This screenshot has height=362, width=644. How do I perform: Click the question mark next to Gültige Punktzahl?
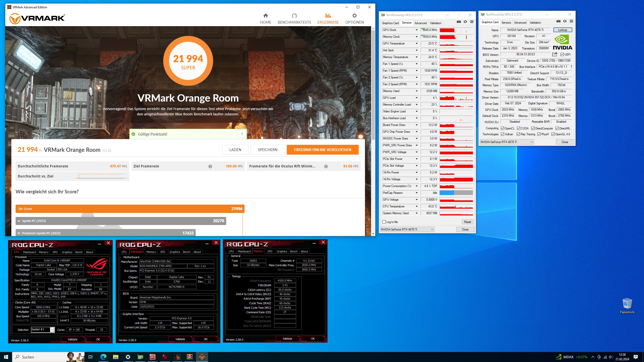coord(242,134)
